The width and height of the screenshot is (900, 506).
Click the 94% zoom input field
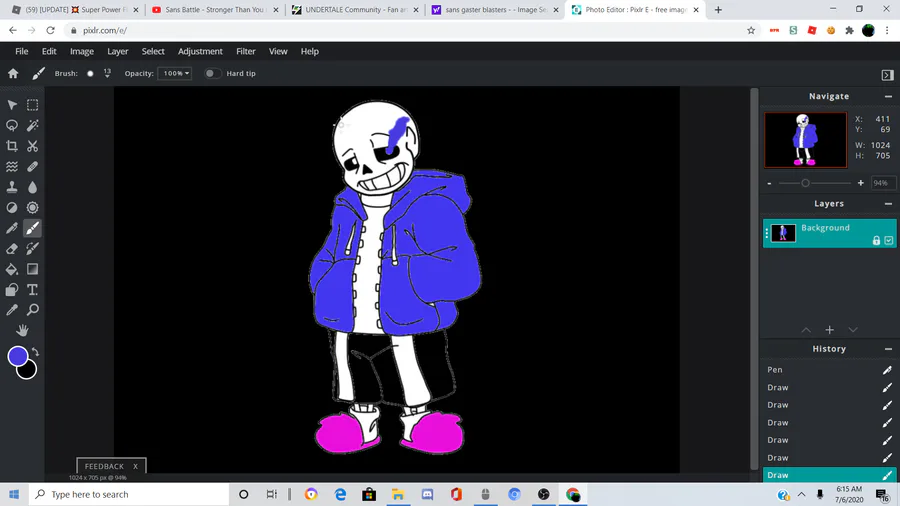click(882, 183)
